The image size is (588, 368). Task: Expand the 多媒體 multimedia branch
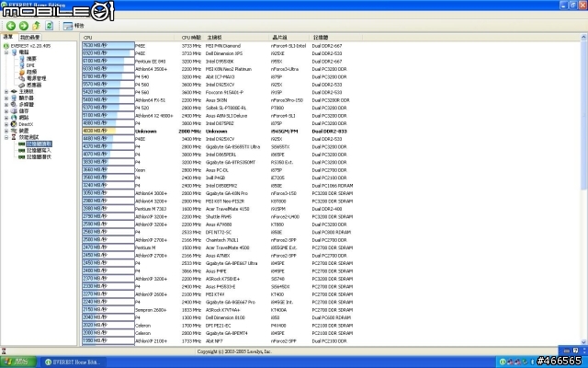[x=6, y=104]
